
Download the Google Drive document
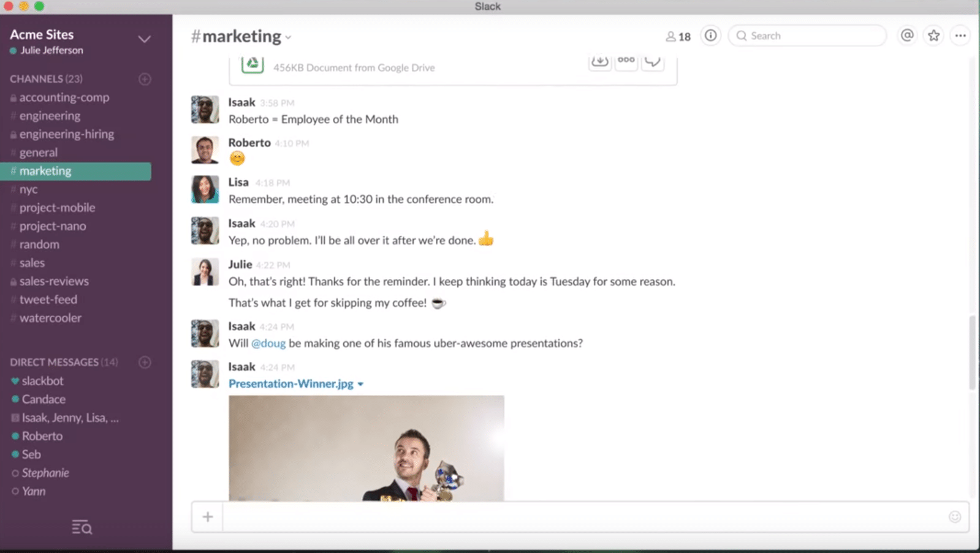[600, 62]
